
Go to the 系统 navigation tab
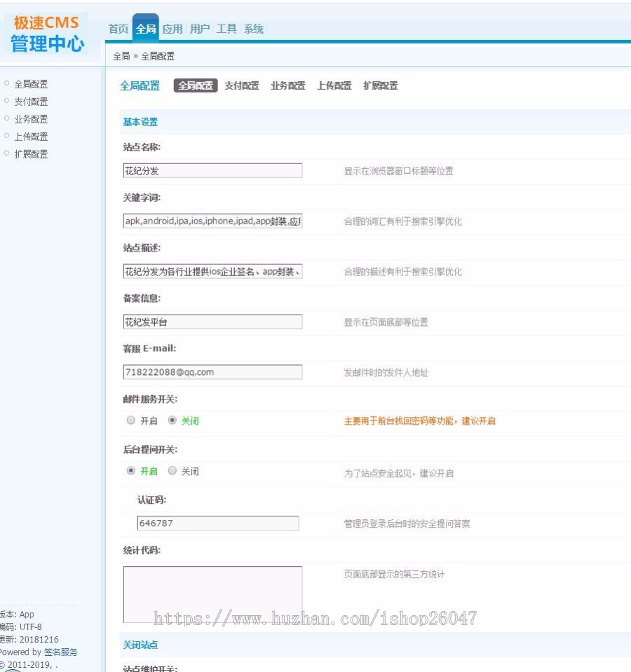point(253,29)
